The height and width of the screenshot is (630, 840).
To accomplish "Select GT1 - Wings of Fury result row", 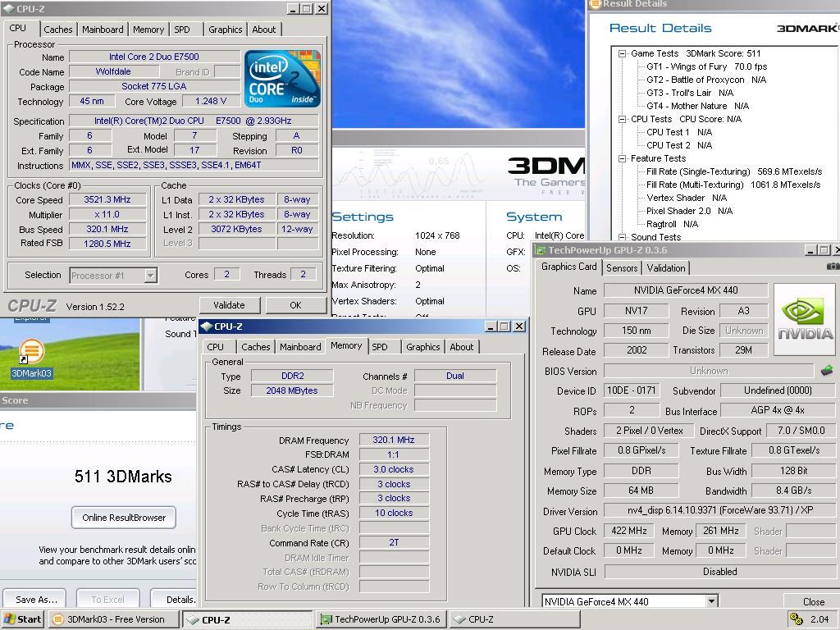I will tap(706, 67).
